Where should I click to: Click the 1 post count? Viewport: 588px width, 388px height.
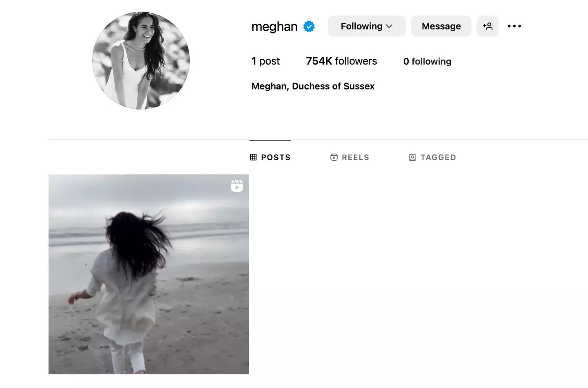(x=265, y=61)
